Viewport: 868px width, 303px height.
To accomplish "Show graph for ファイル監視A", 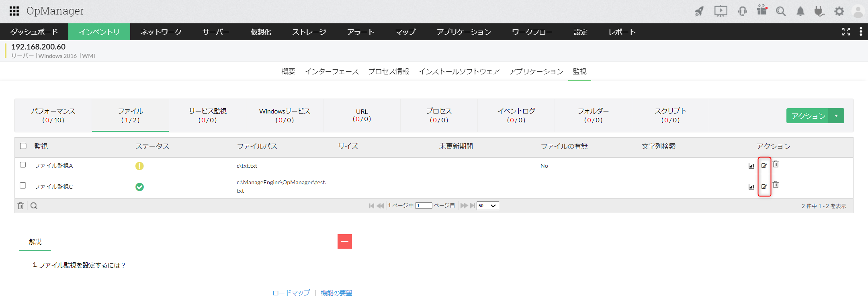I will tap(751, 166).
